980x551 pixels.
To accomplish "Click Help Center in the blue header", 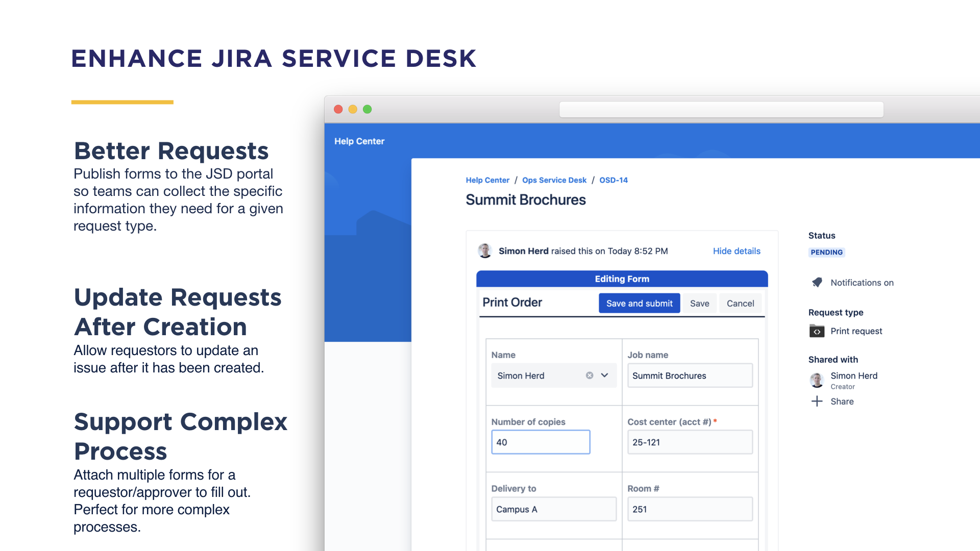I will pos(359,141).
